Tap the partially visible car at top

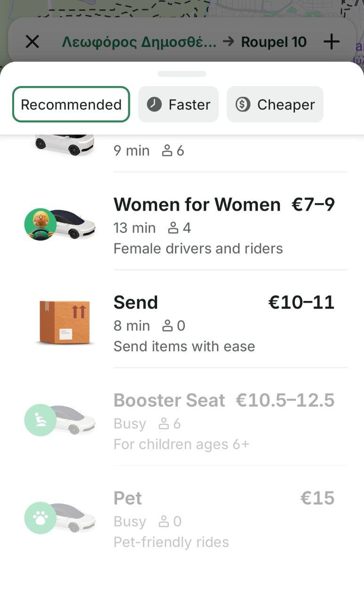point(64,143)
